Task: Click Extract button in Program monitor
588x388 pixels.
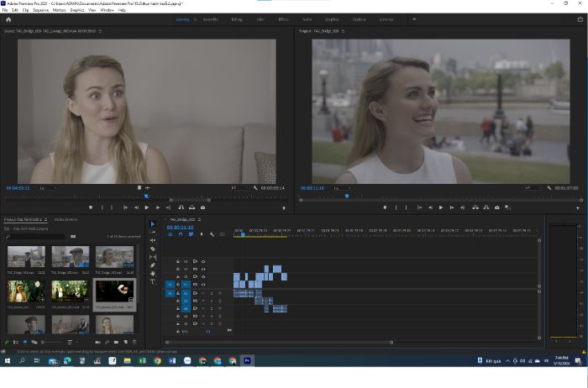Action: pos(486,207)
